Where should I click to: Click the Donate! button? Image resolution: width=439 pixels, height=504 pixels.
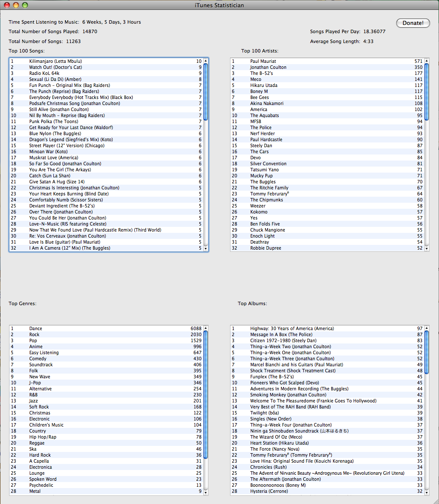[413, 23]
